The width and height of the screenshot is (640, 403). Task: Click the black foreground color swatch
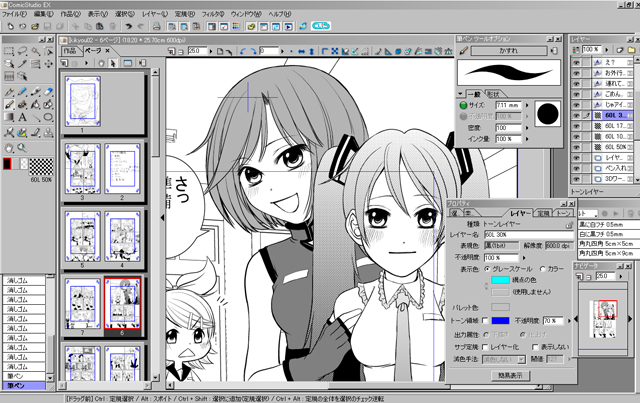tap(7, 164)
